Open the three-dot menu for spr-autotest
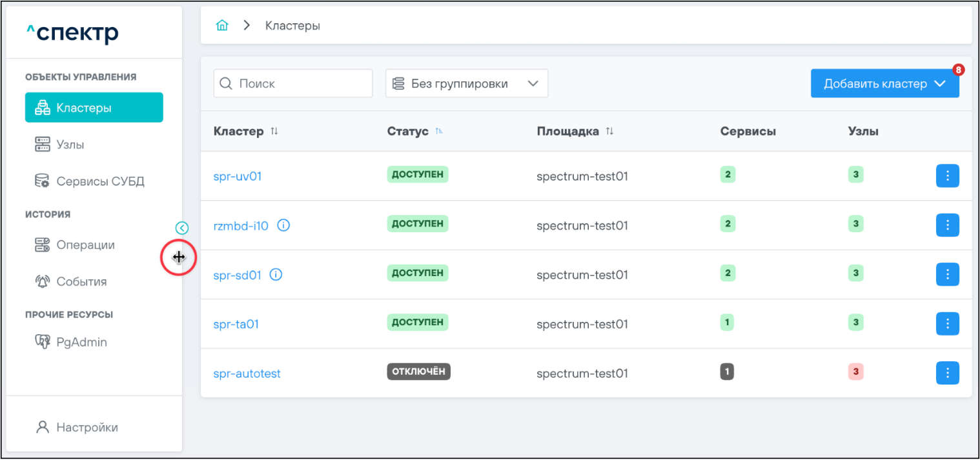980x460 pixels. [947, 373]
